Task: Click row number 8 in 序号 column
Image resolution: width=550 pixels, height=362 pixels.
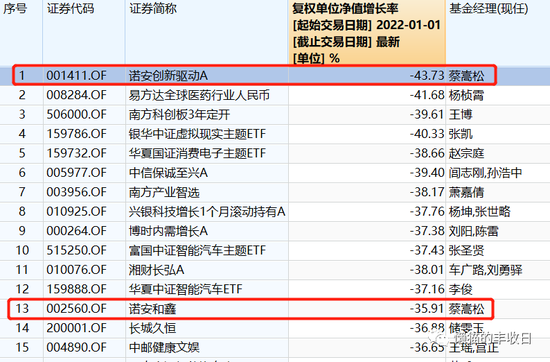Action: point(22,212)
